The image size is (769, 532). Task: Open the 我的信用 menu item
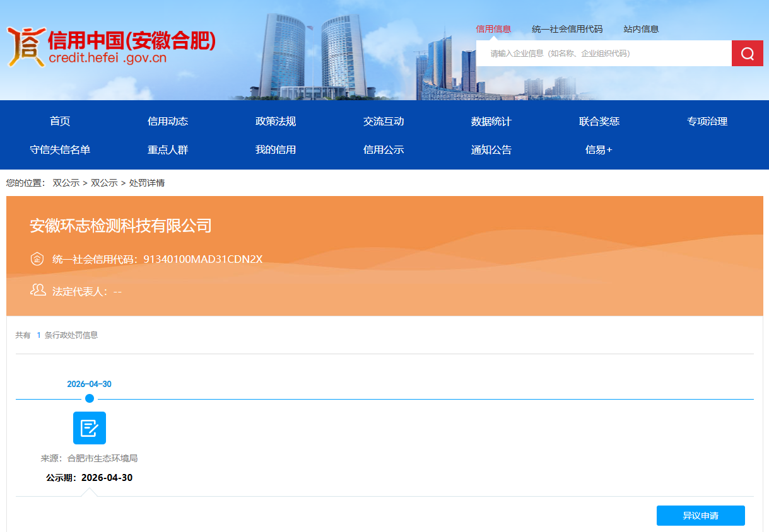(x=276, y=150)
